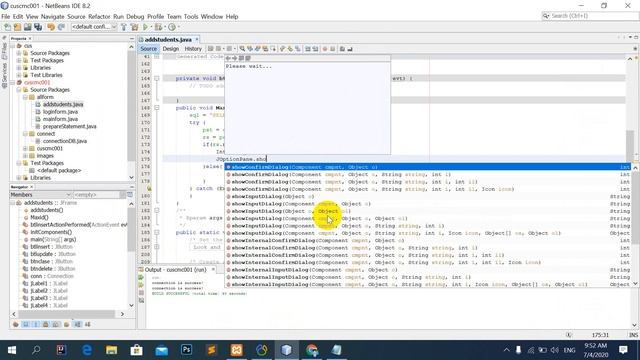Screen dimensions: 640x360
Task: Click the Profile Project clock icon
Action: (172, 27)
